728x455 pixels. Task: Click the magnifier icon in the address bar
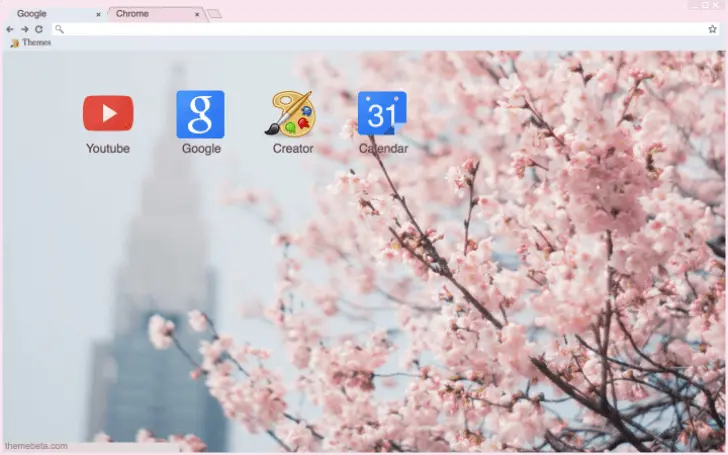coord(60,29)
